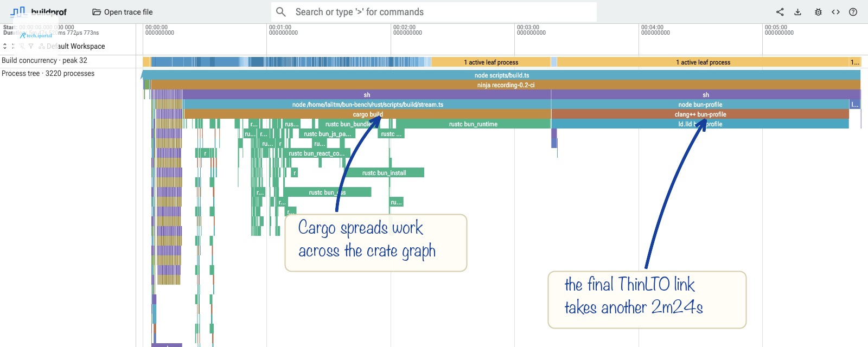
Task: Click the download trace icon
Action: (797, 12)
